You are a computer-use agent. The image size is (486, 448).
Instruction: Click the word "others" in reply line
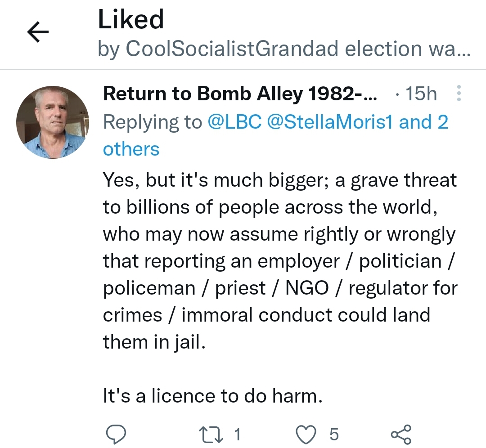[131, 149]
